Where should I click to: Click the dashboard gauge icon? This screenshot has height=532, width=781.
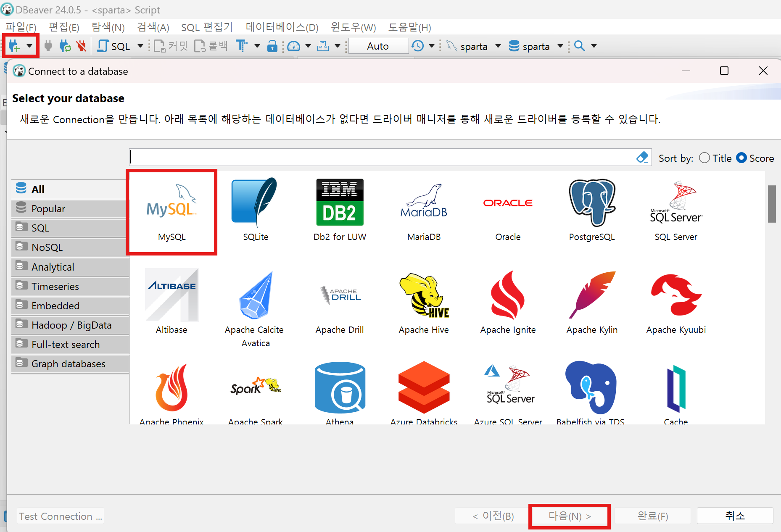tap(294, 46)
